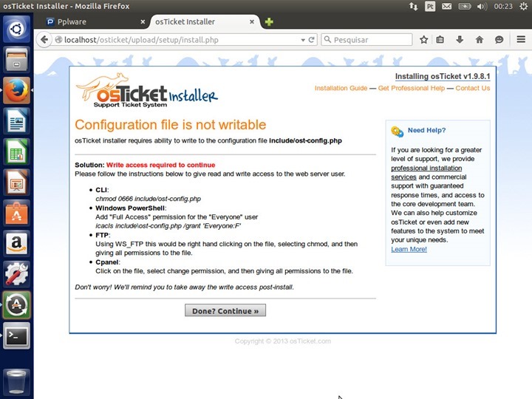Click the Learn More! link
The image size is (532, 399).
[409, 249]
